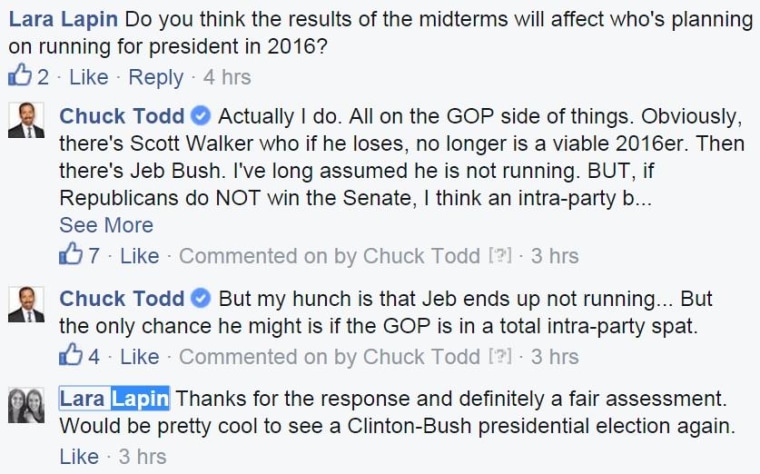The width and height of the screenshot is (760, 474).
Task: Like Lara Lapin's Clinton-Bush reply
Action: [79, 457]
